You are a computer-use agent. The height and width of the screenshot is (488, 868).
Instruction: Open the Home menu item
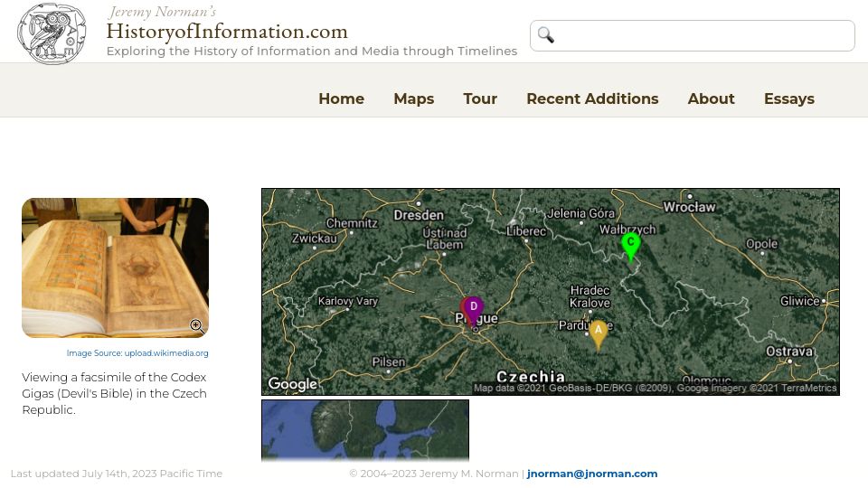(341, 99)
